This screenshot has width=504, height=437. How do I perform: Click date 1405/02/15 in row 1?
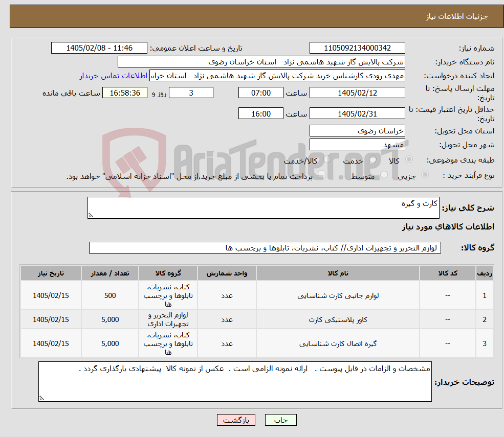point(51,295)
